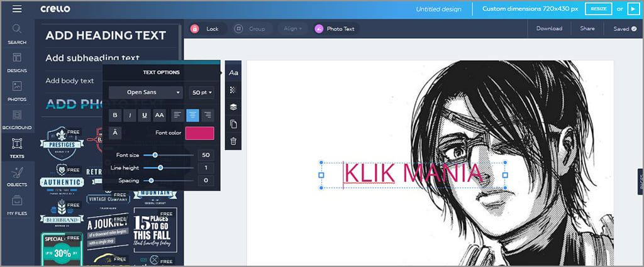Click the left middle resize handle
Image resolution: width=644 pixels, height=267 pixels.
(x=321, y=175)
